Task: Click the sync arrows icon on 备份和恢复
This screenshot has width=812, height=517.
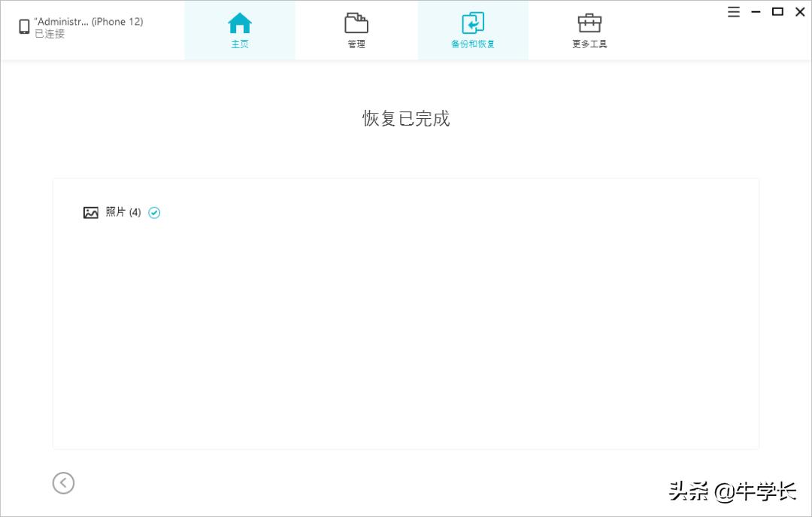Action: click(x=473, y=24)
